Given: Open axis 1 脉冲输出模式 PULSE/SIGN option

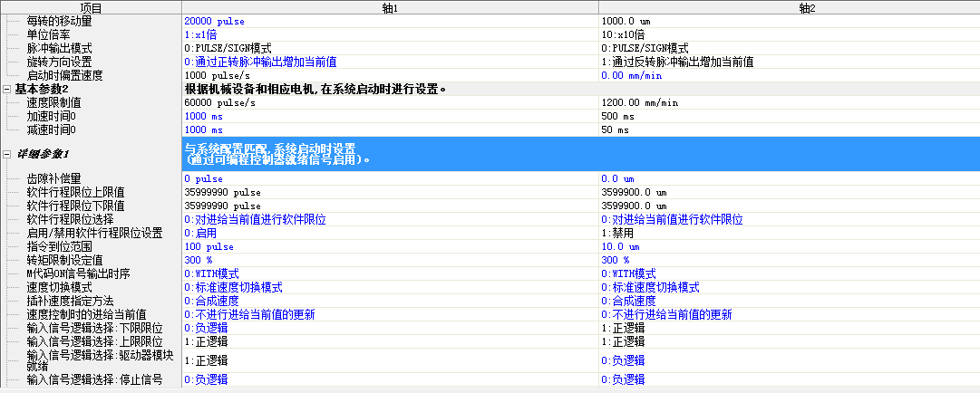Looking at the screenshot, I should tap(390, 47).
